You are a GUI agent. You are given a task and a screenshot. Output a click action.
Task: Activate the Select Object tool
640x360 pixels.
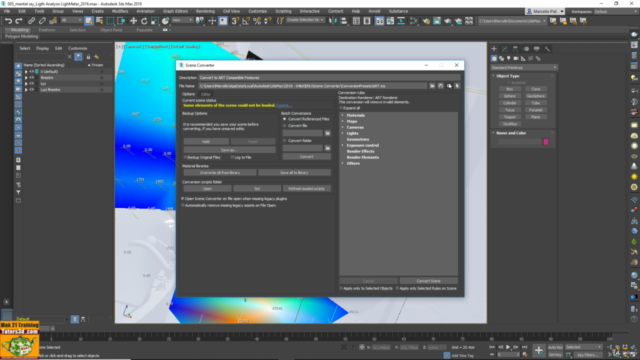click(89, 20)
